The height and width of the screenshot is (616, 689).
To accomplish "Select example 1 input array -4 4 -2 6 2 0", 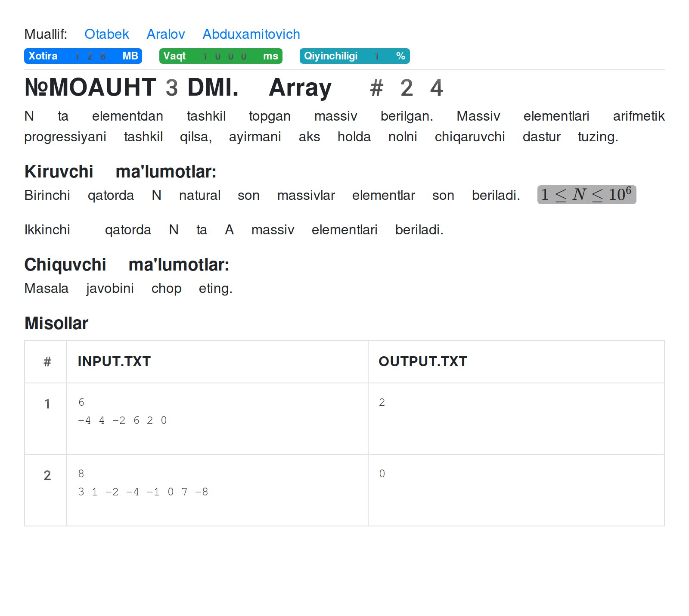I will click(x=122, y=420).
